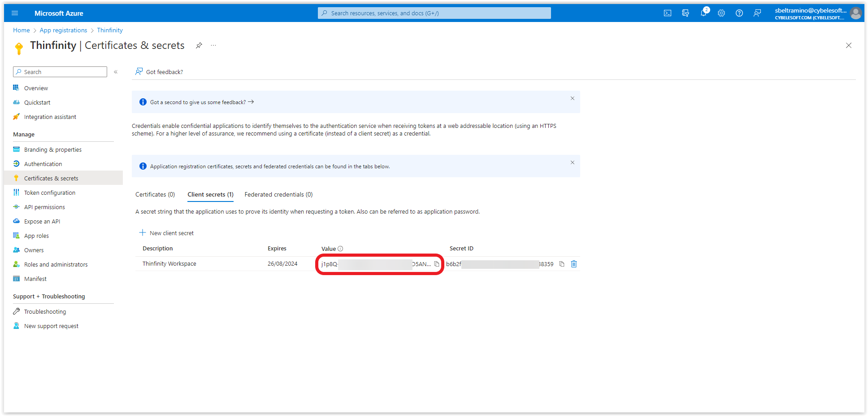Open the Directories and subscriptions filter icon
The image size is (868, 416).
pos(686,13)
